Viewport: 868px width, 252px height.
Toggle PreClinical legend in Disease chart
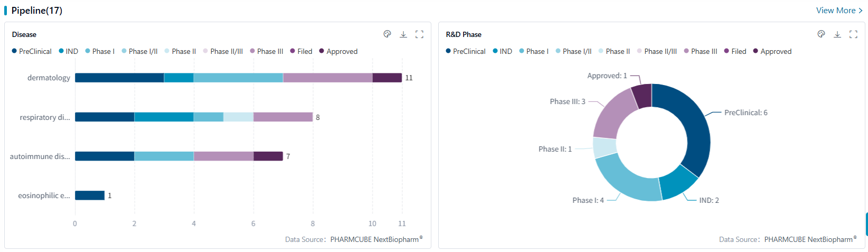[32, 51]
